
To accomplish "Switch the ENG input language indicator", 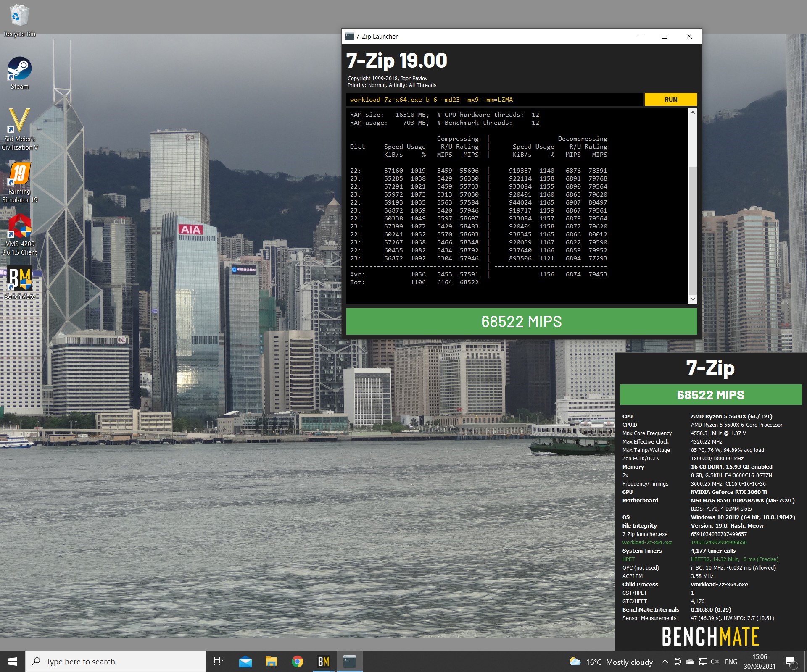I will (x=731, y=662).
